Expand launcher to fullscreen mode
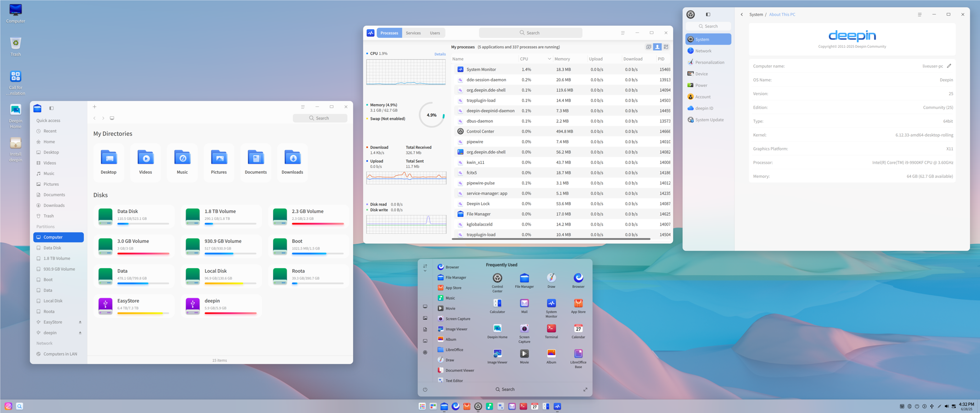The width and height of the screenshot is (980, 413). pos(585,390)
